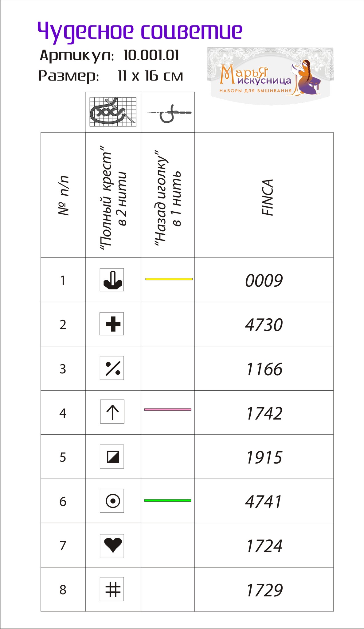Click the FINCA column header
Screen dimensions: 364x629
(x=268, y=197)
